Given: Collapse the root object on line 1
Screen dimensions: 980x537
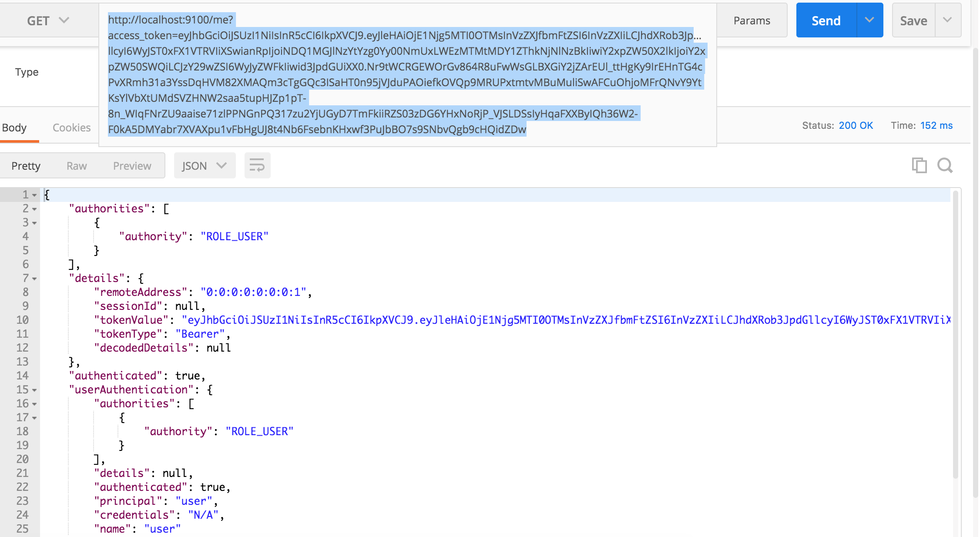Looking at the screenshot, I should [x=34, y=195].
